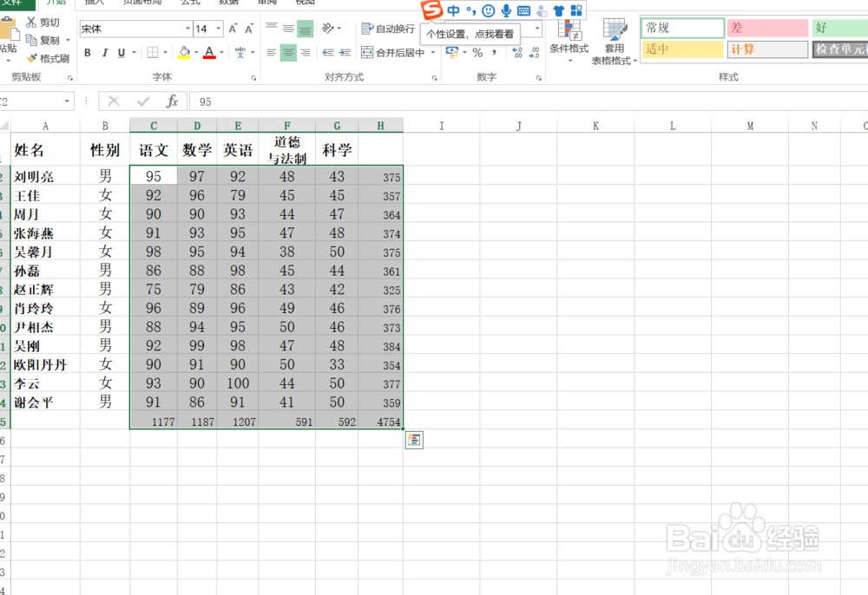Toggle right horizontal alignment
The image size is (868, 595).
click(306, 53)
